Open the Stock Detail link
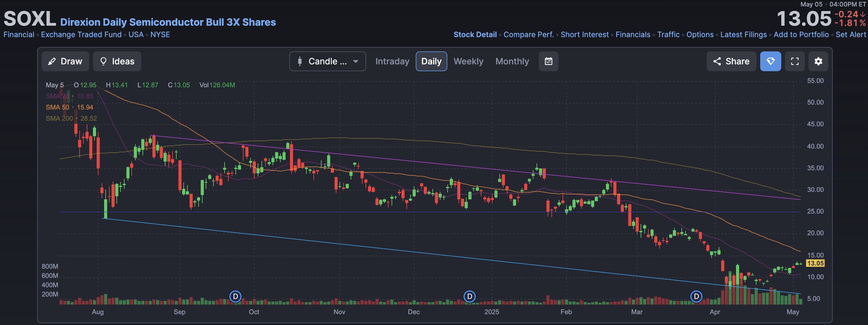 coord(475,35)
